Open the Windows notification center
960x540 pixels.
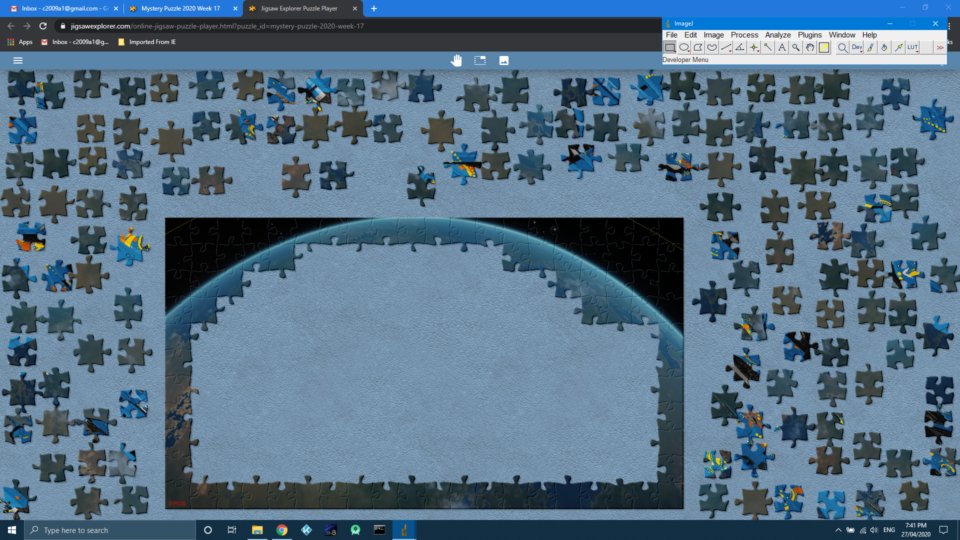(x=943, y=530)
